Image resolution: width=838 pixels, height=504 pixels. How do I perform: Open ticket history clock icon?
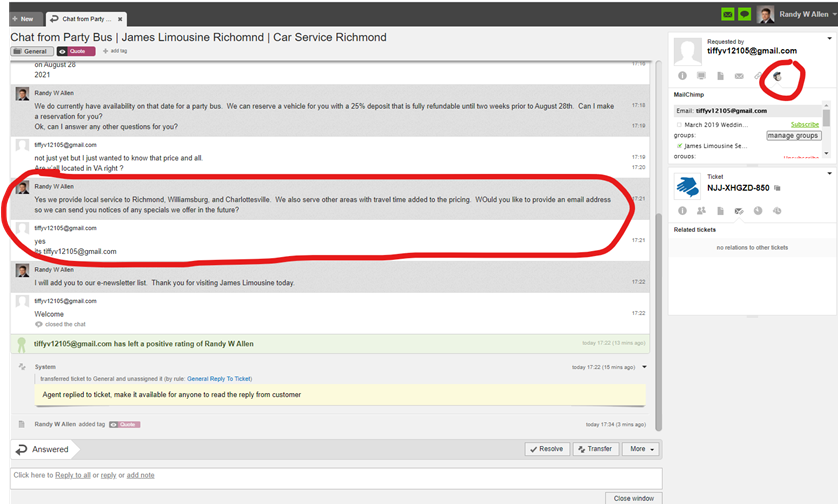click(x=777, y=211)
